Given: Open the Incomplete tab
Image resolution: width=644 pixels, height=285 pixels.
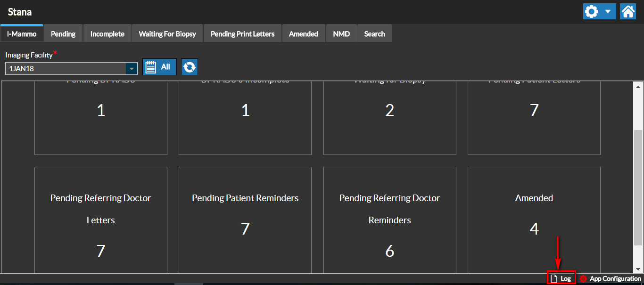Looking at the screenshot, I should pyautogui.click(x=107, y=34).
